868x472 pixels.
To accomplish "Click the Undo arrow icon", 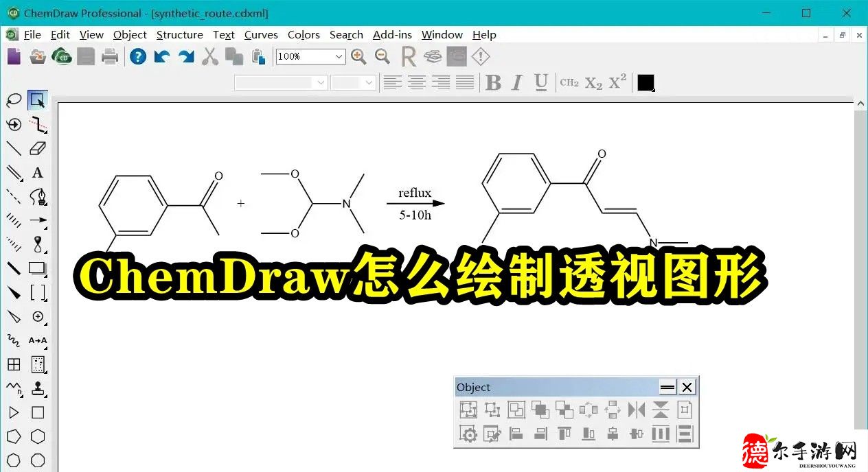I will point(162,56).
